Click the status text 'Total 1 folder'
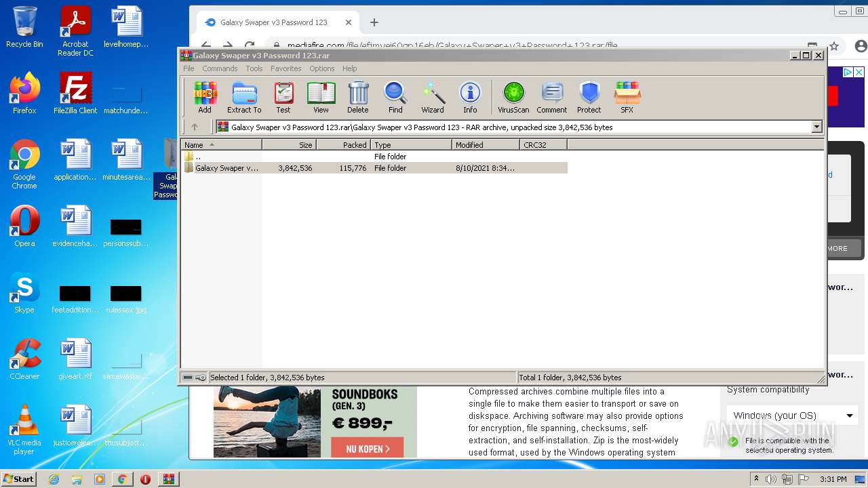Image resolution: width=868 pixels, height=488 pixels. coord(570,378)
